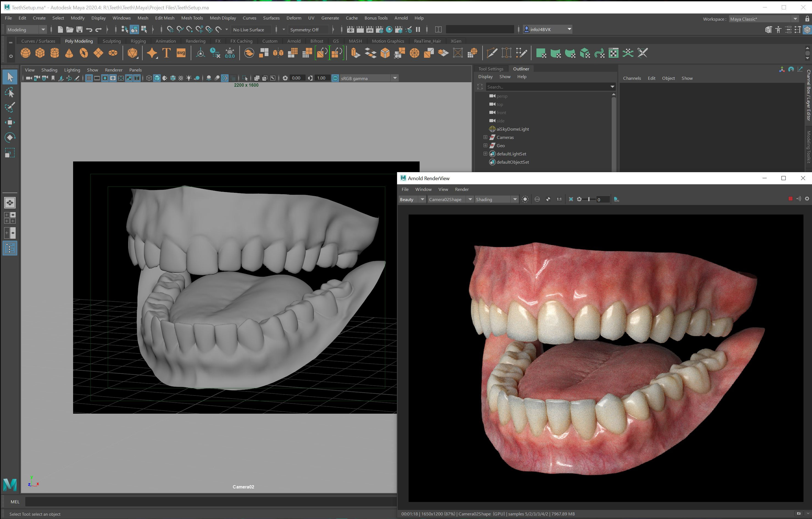Screen dimensions: 812x519
Task: Switch to the Sculpting shelf tab
Action: pos(112,41)
